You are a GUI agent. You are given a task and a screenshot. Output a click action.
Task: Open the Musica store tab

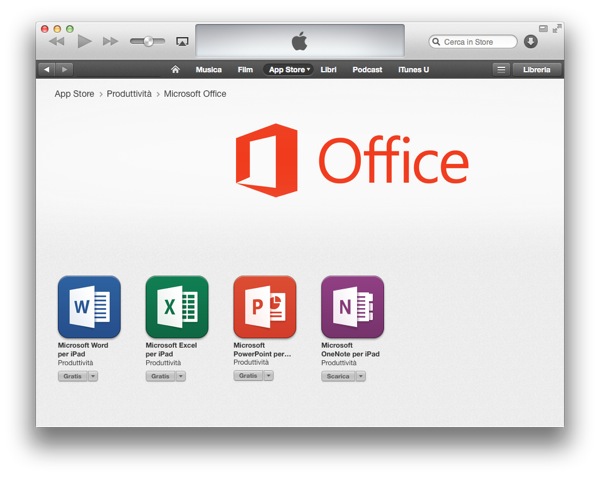(209, 70)
